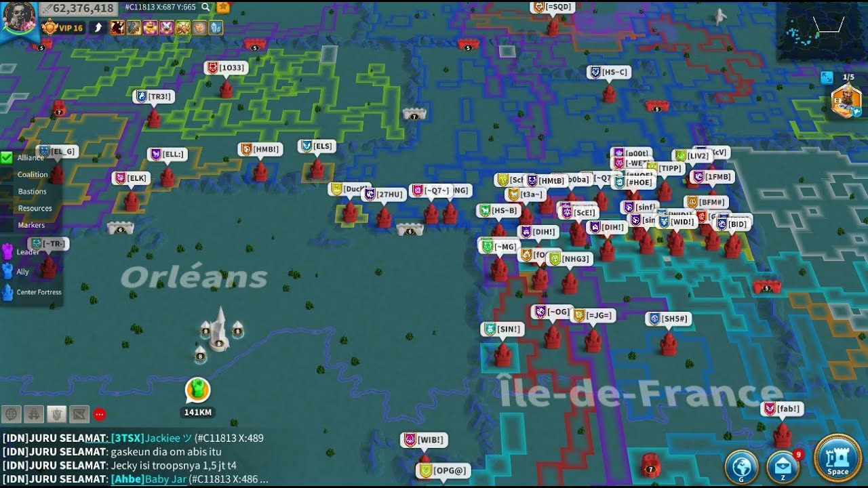The width and height of the screenshot is (868, 488).
Task: Select the [ELL:] alliance marker
Action: [167, 154]
